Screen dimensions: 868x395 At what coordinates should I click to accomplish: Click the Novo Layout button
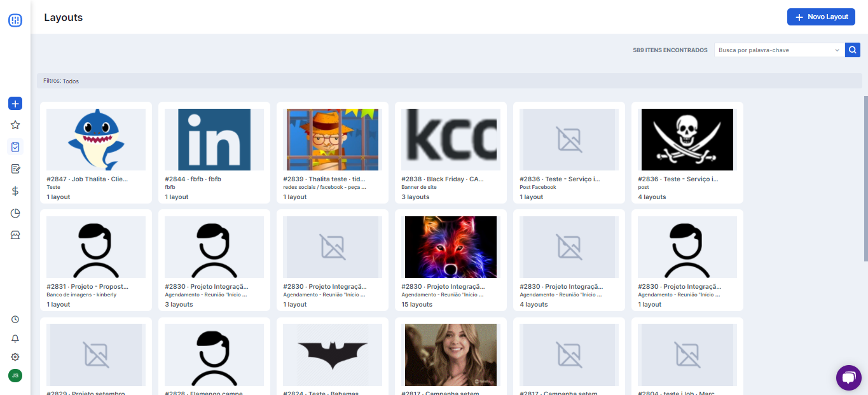[x=821, y=17]
